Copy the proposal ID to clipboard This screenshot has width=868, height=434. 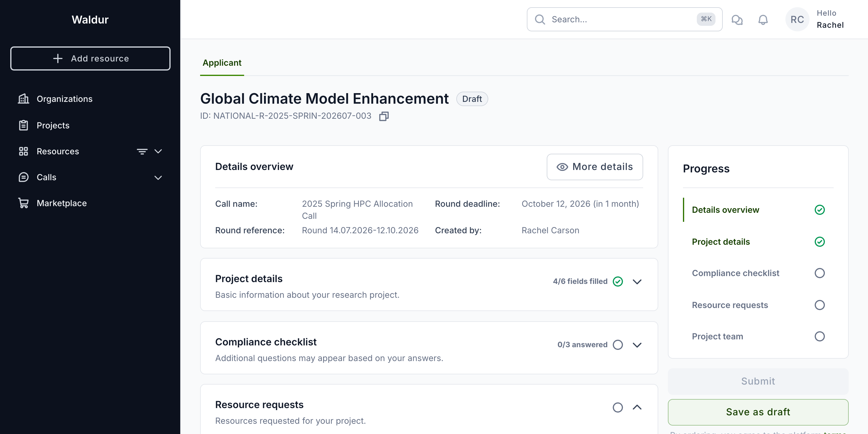384,116
